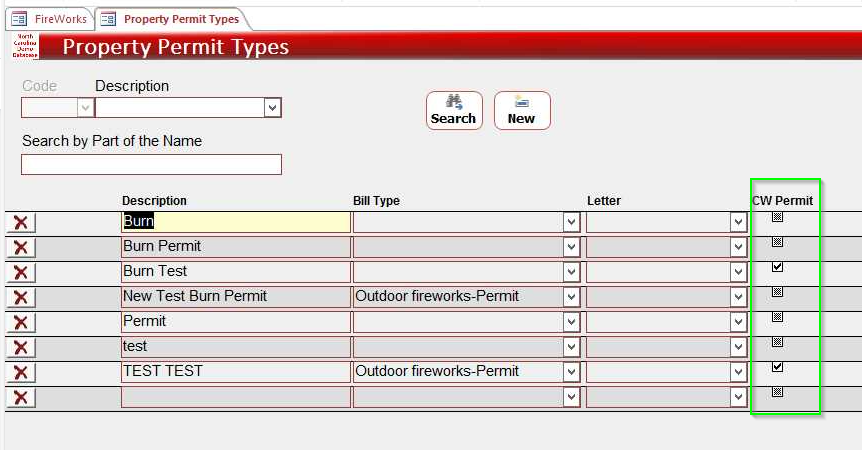Click the empty Description field in last row
This screenshot has width=862, height=450.
pyautogui.click(x=235, y=397)
